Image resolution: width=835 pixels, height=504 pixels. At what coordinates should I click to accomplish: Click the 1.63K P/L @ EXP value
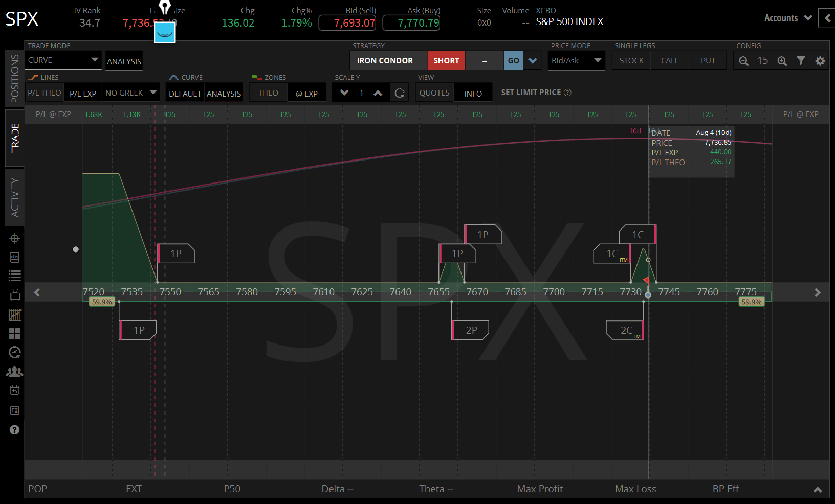[94, 114]
